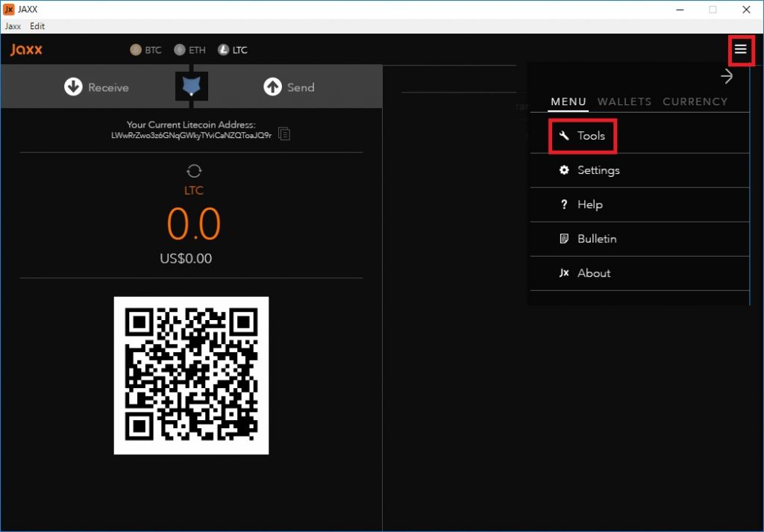
Task: Refresh the LTC balance
Action: pyautogui.click(x=194, y=171)
